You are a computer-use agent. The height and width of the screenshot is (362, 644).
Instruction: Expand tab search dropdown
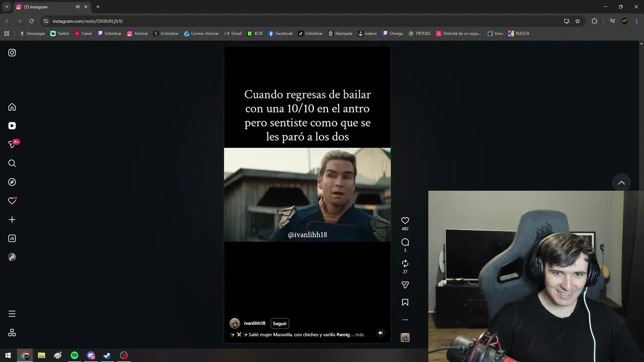7,7
